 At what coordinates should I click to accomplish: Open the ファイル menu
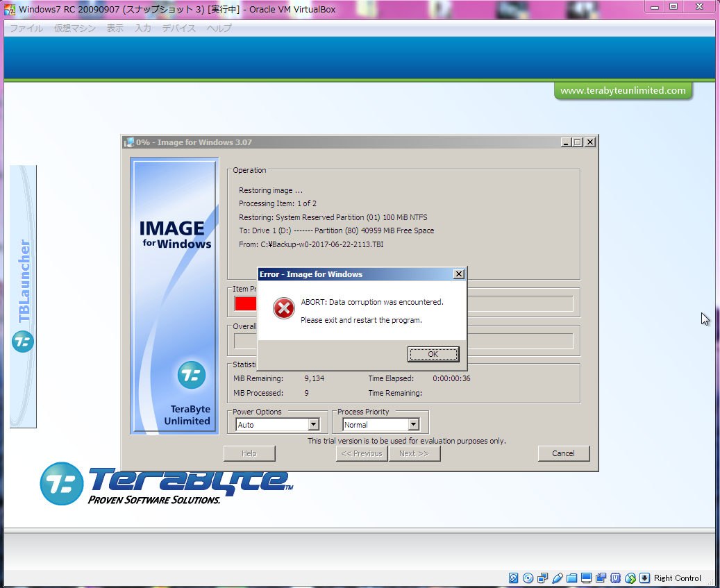[26, 28]
